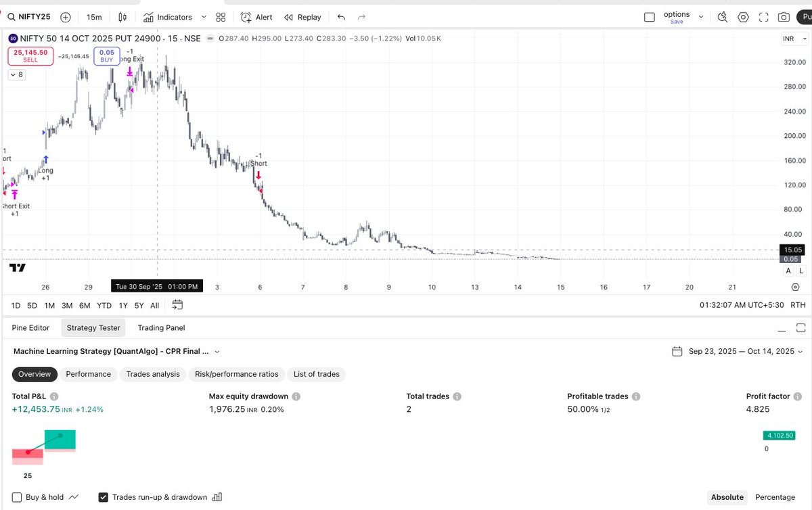This screenshot has height=510, width=812.
Task: Open quick search with the lightning magnifier
Action: (x=722, y=16)
